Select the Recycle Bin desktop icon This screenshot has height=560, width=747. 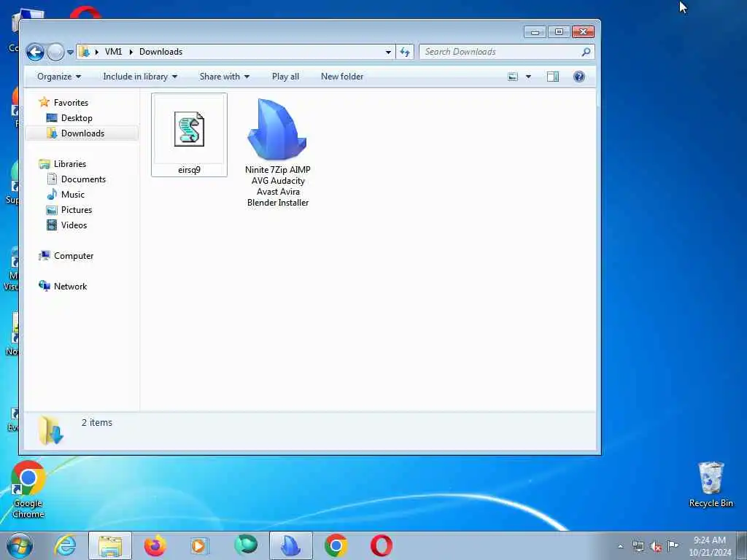[711, 485]
